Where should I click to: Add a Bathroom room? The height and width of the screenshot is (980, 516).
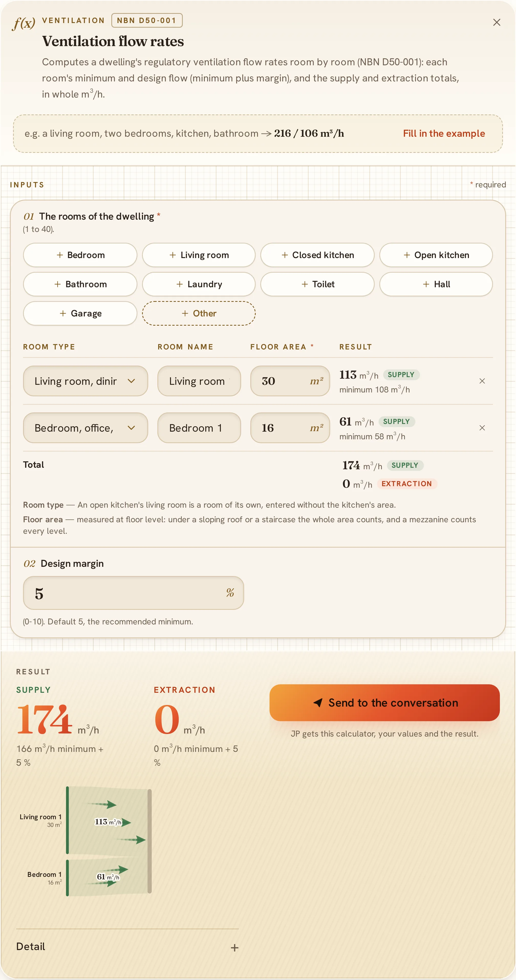80,284
